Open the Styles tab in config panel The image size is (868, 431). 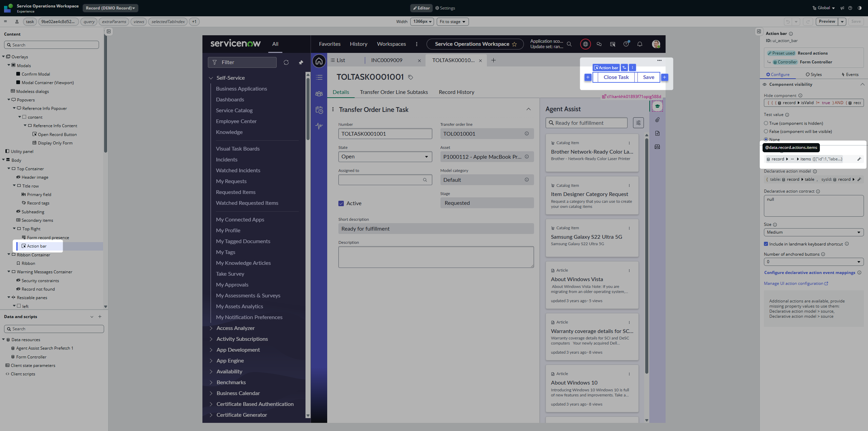point(813,75)
